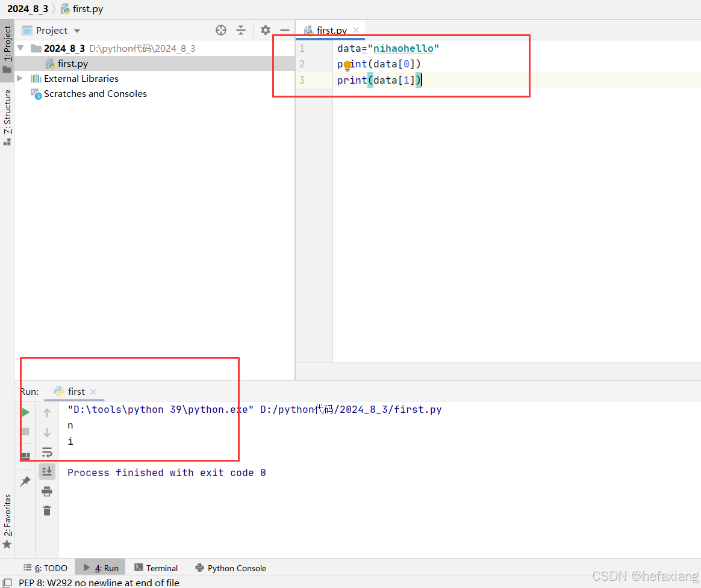This screenshot has height=588, width=701.
Task: Close the 'first' Run tab
Action: tap(93, 392)
